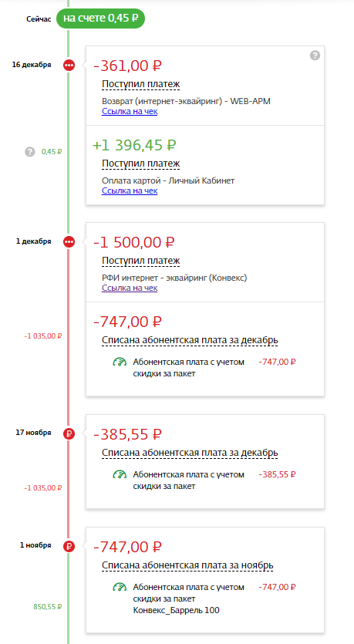Click the green 'на счете 0,45 ₽' badge
The width and height of the screenshot is (354, 644).
pos(100,19)
